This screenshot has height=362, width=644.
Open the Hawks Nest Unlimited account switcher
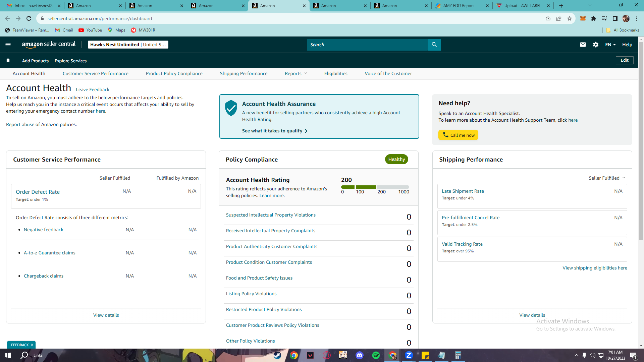[x=128, y=45]
